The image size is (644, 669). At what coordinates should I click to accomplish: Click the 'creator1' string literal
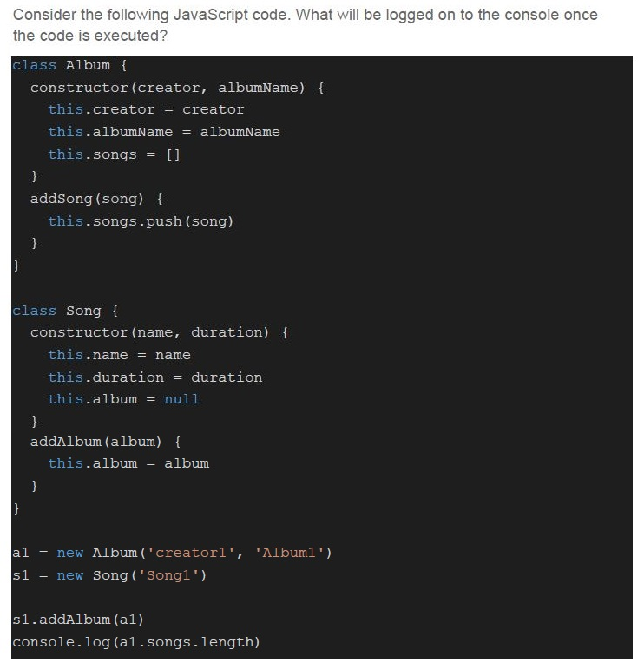(190, 553)
